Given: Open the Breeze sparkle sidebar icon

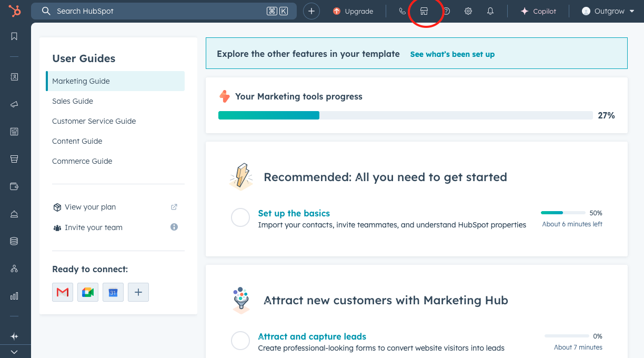Looking at the screenshot, I should [14, 336].
